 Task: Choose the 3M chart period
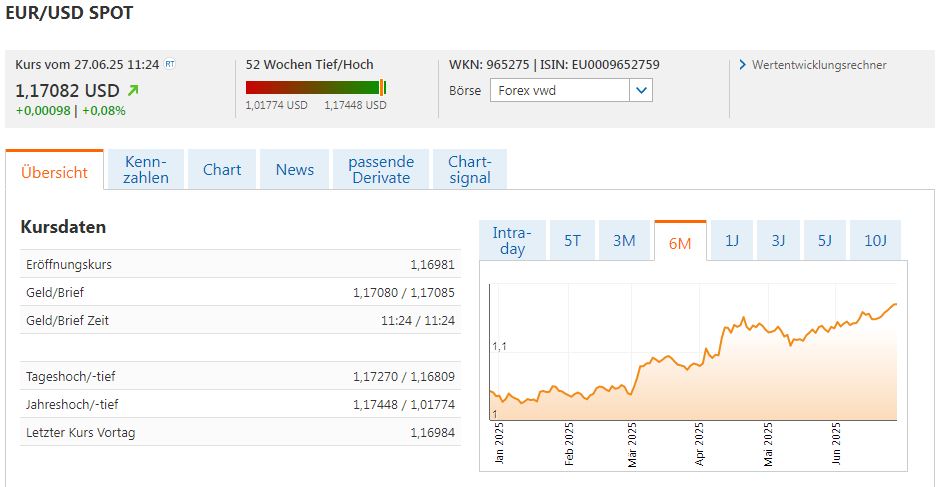click(624, 241)
